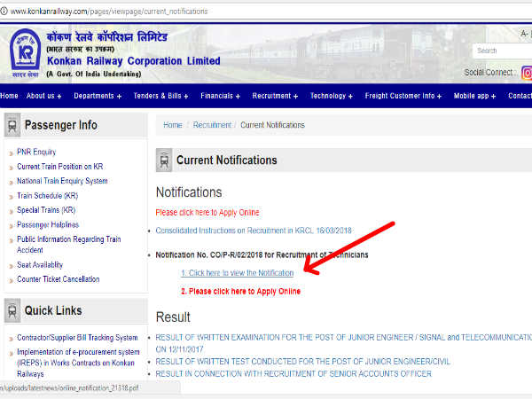Open Current Train Position on KR
Screen dimensions: 532x399
[60, 167]
